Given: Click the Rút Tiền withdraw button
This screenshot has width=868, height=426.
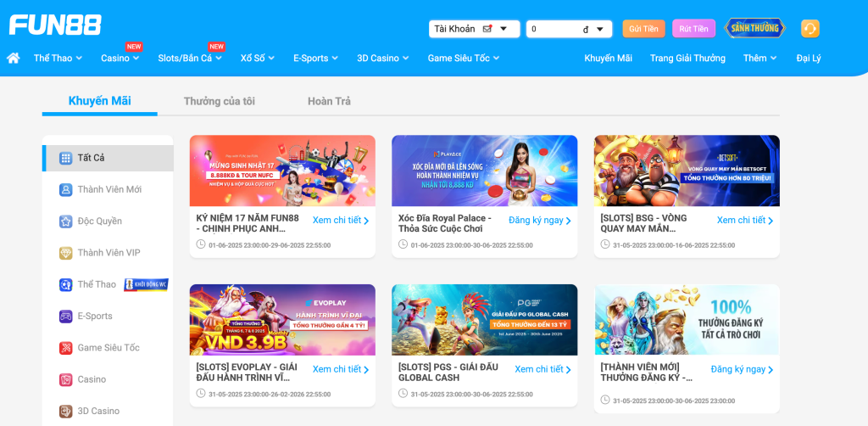Looking at the screenshot, I should (693, 29).
